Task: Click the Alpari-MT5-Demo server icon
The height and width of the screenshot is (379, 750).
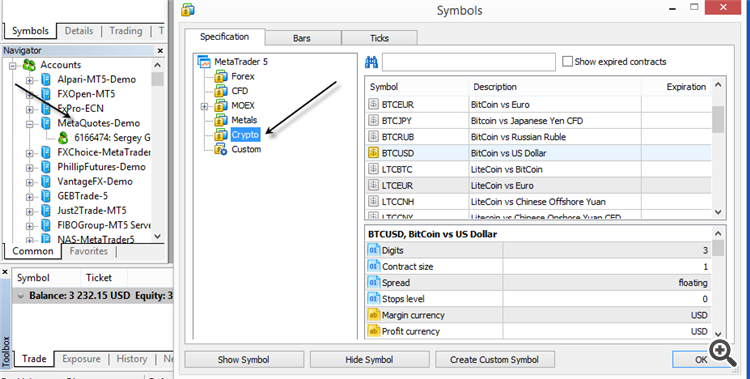Action: [x=46, y=79]
